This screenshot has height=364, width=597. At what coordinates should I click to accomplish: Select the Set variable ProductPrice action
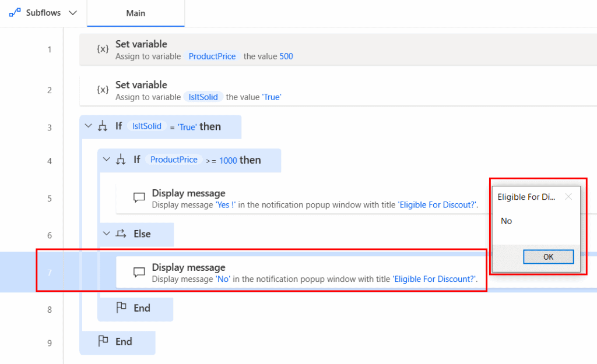[338, 50]
